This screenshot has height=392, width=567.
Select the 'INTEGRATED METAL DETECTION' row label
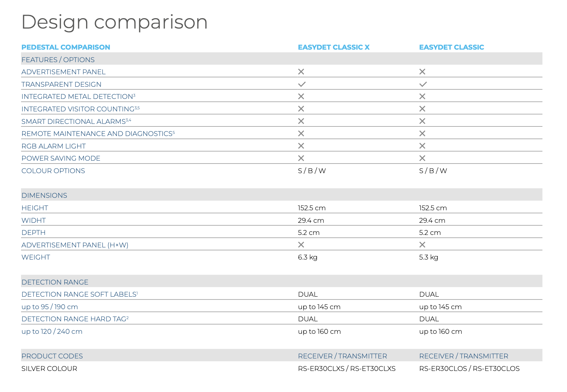click(78, 96)
